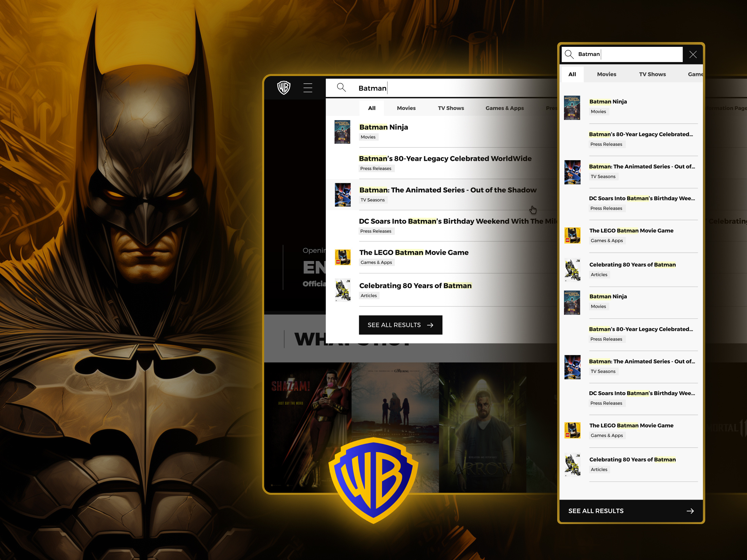Click the search icon in the mobile search panel
Screen dimensions: 747x560
coord(569,54)
